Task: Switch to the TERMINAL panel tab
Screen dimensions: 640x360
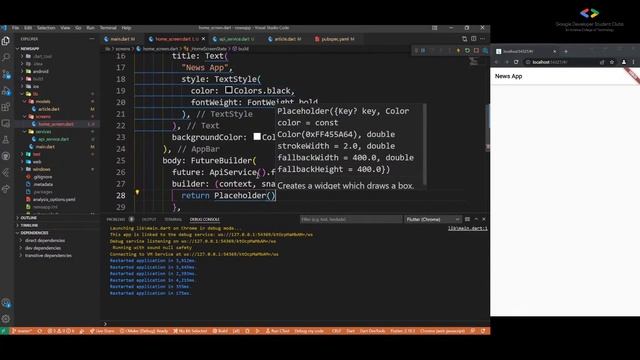Action: (173, 220)
